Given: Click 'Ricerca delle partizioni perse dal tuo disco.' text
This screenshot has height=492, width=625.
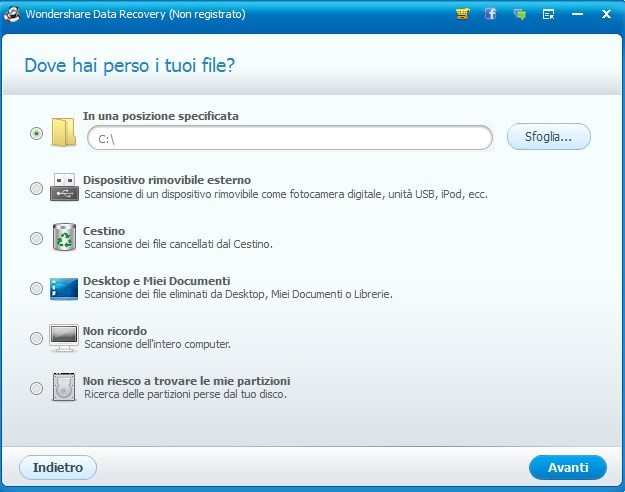Looking at the screenshot, I should coord(185,394).
